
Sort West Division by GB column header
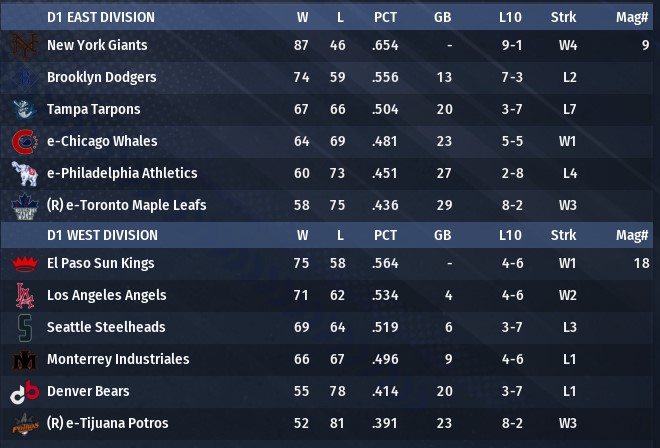coord(443,236)
